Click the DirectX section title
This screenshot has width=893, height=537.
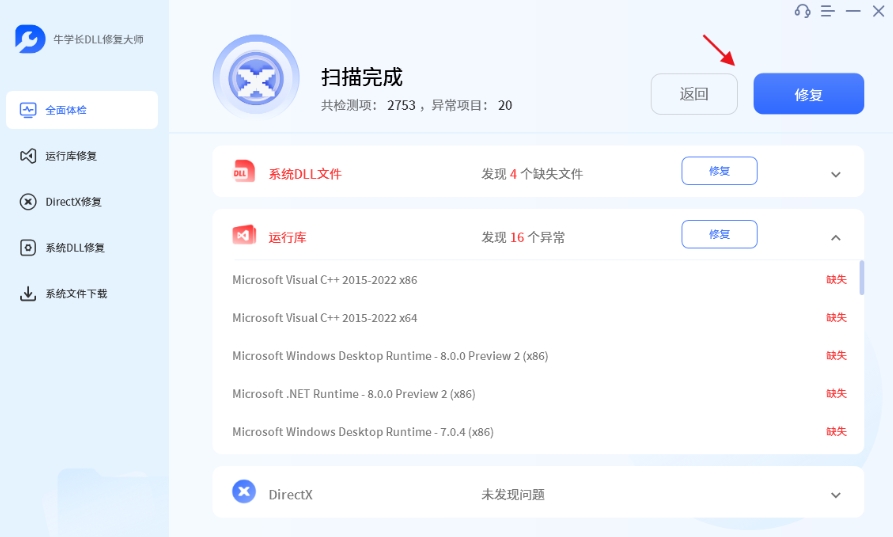(290, 495)
